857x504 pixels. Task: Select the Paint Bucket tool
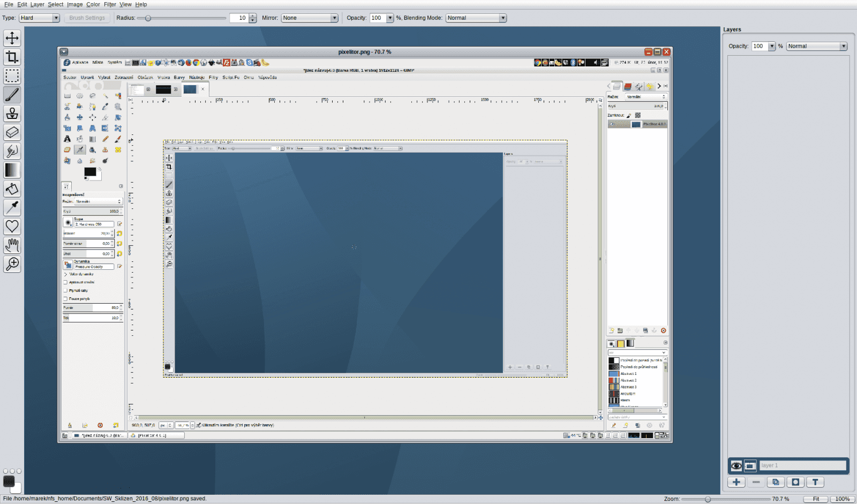coord(12,189)
